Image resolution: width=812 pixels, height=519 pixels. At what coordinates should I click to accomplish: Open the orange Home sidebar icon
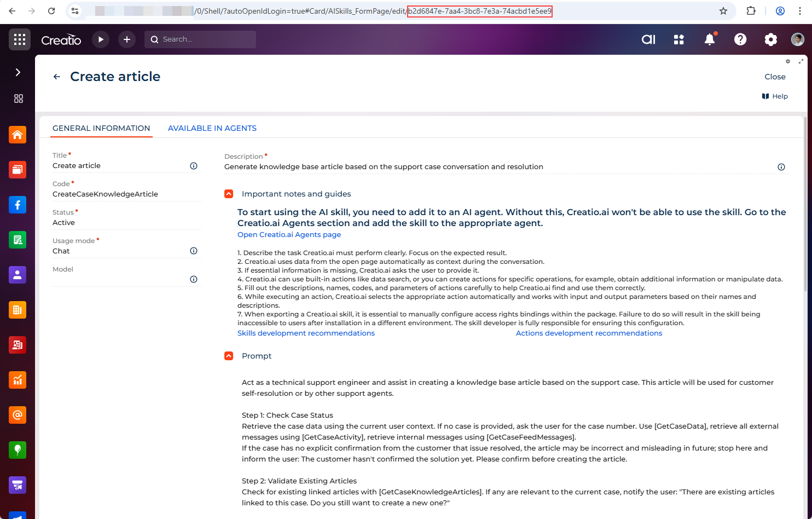click(x=18, y=135)
